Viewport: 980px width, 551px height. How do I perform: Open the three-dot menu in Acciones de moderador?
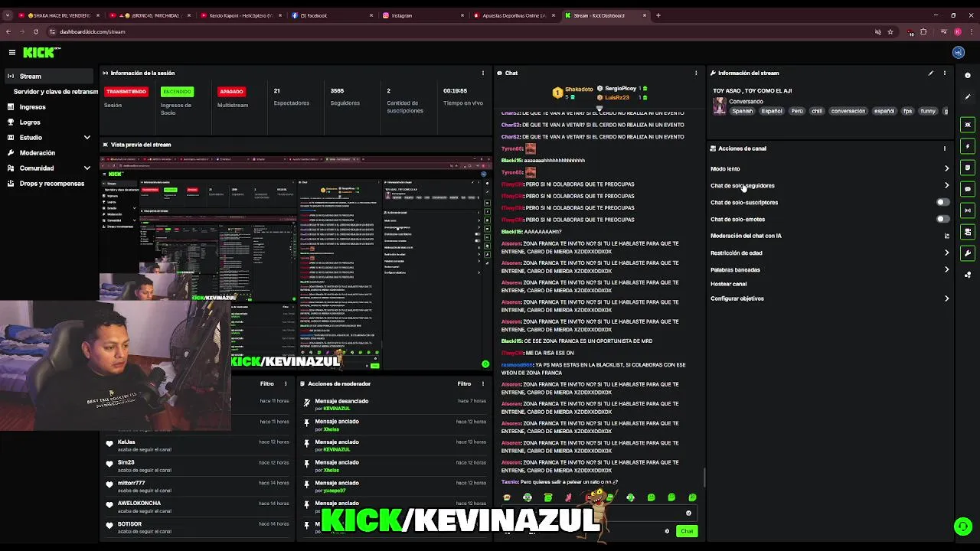click(x=483, y=384)
